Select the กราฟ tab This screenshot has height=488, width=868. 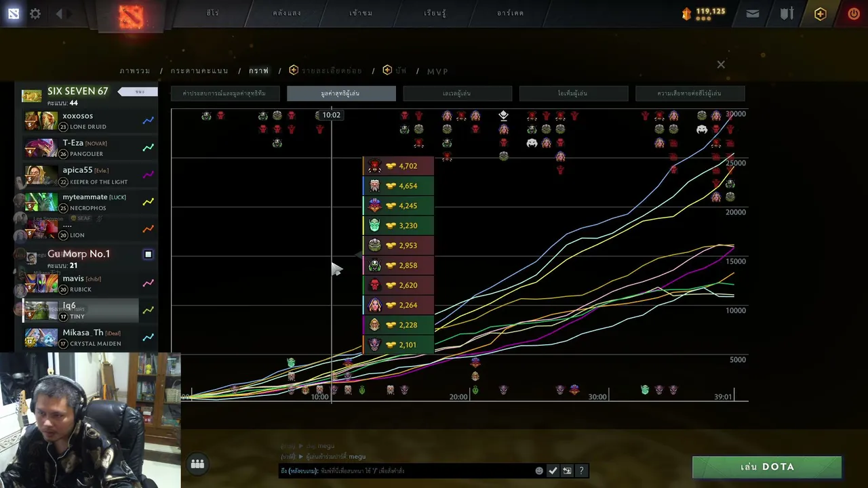coord(258,70)
